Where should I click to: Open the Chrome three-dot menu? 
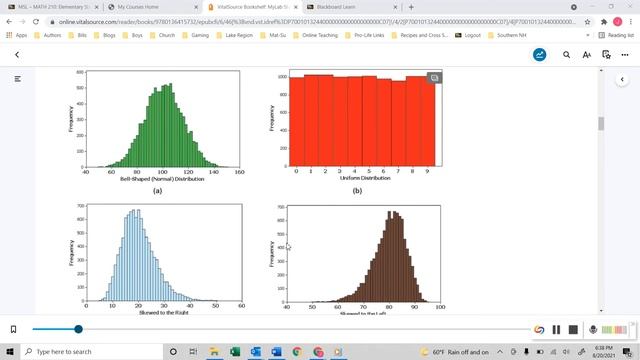coord(631,22)
